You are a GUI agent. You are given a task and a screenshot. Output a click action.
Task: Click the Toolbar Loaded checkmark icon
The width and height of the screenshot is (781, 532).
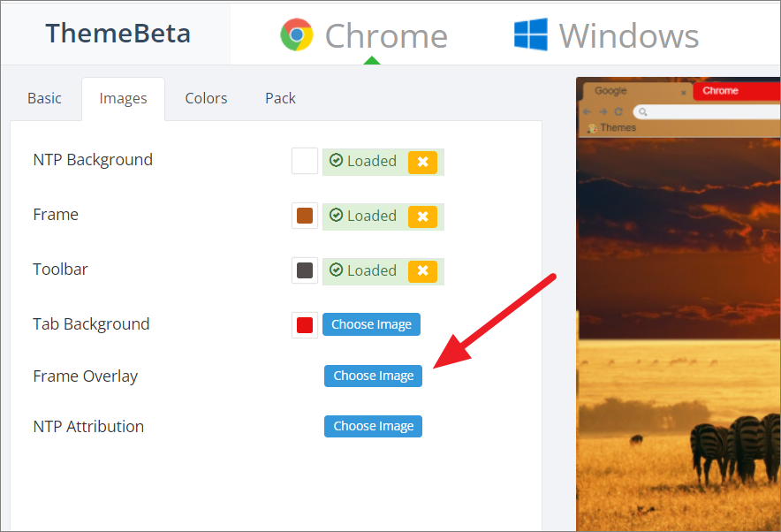(337, 270)
